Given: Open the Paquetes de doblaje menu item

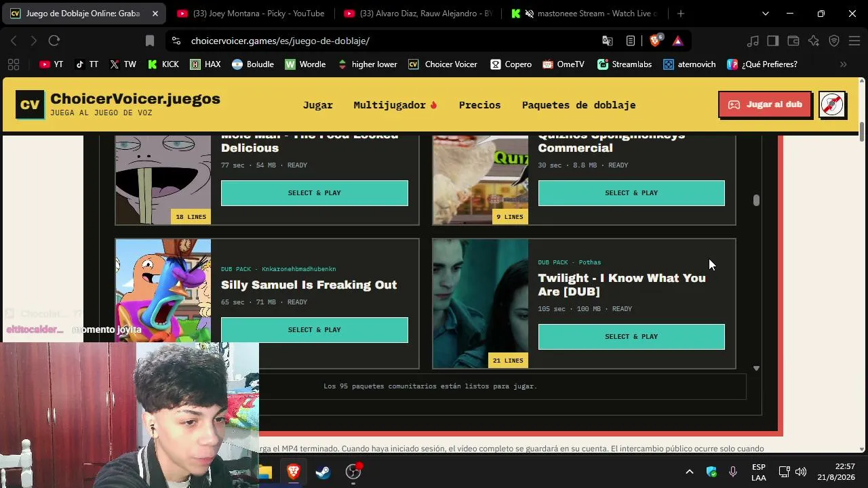Looking at the screenshot, I should (x=578, y=105).
